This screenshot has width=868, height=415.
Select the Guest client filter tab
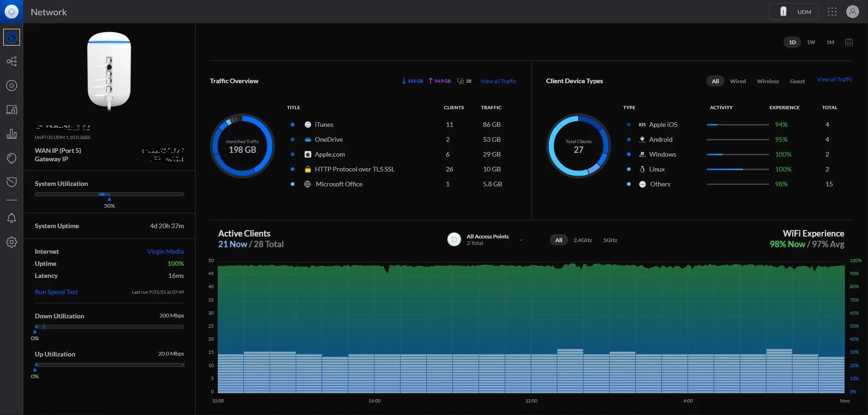coord(797,81)
